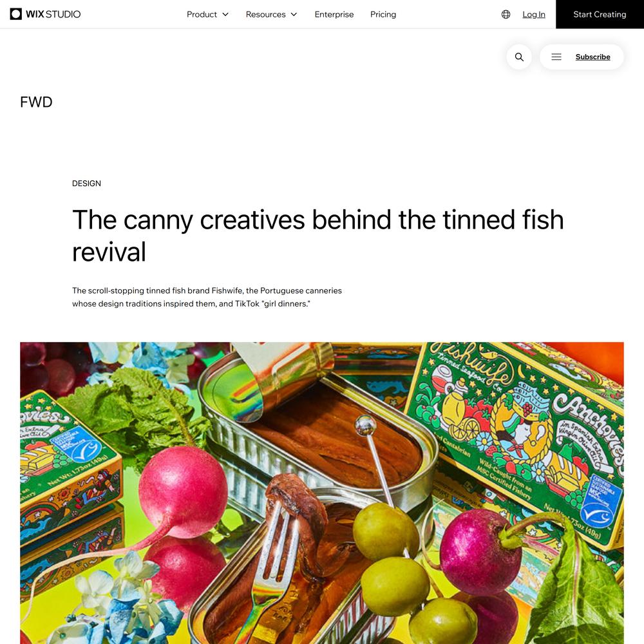Expand the Resources chevron arrow

pyautogui.click(x=294, y=14)
